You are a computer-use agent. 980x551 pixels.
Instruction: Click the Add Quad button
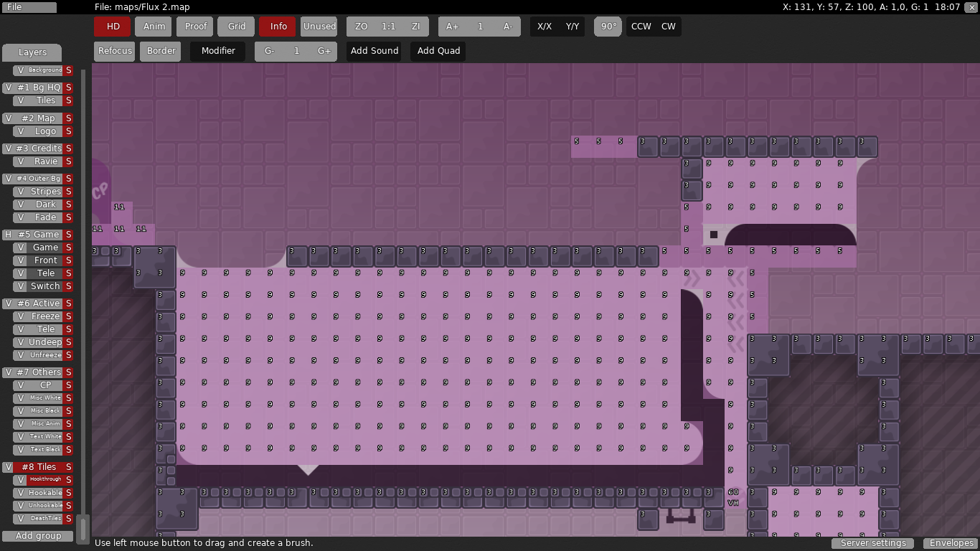438,51
